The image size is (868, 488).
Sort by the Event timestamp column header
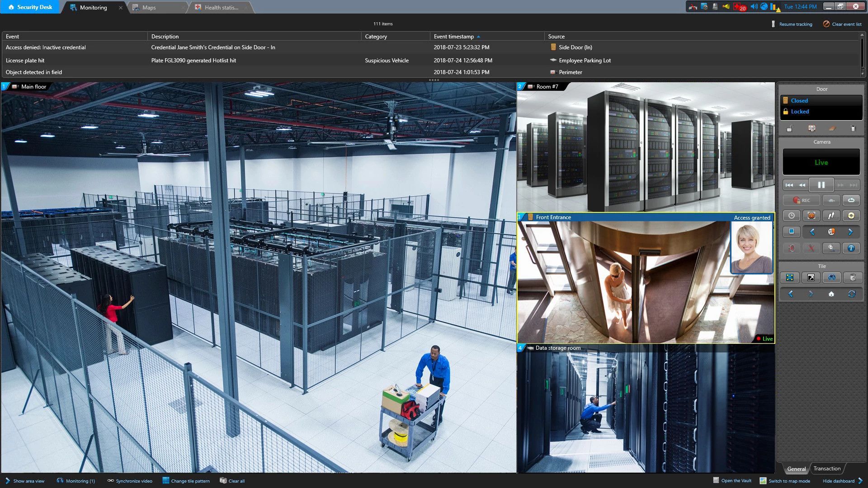[x=453, y=37]
